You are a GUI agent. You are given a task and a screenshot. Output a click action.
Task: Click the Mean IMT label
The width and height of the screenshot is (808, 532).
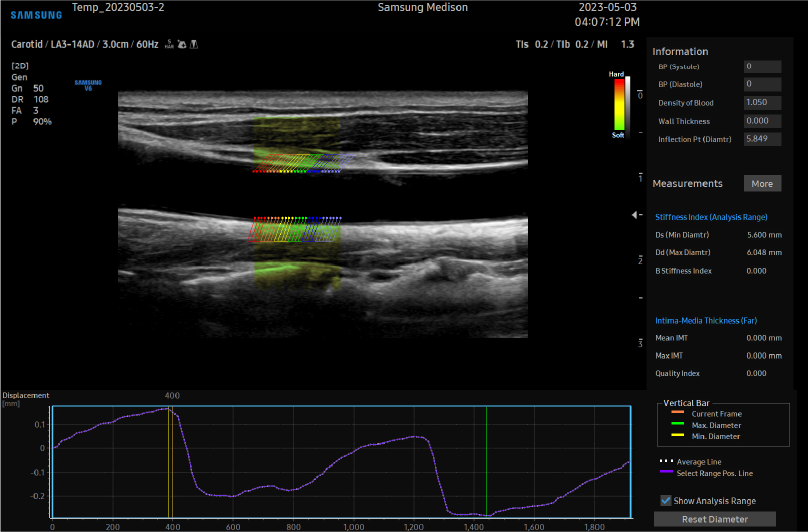(x=671, y=338)
